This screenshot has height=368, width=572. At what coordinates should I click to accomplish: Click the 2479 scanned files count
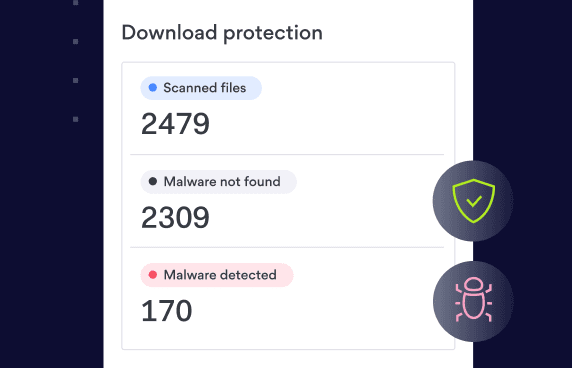(175, 124)
